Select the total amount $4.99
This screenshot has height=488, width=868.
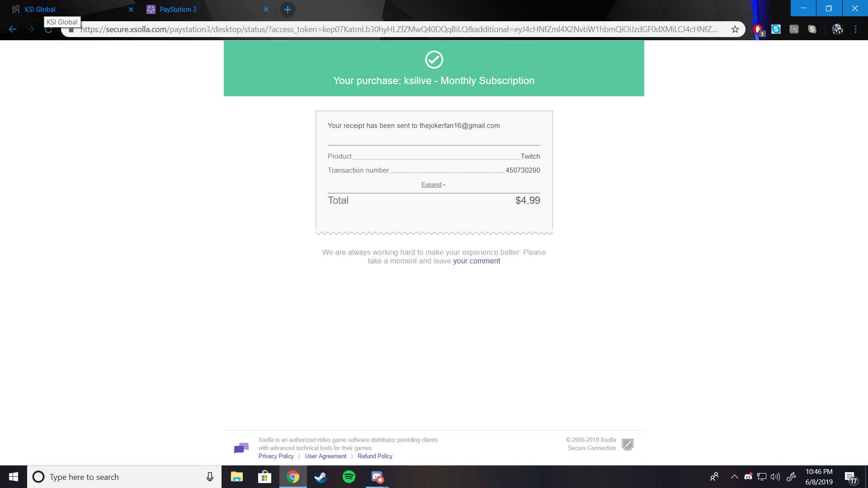coord(528,201)
